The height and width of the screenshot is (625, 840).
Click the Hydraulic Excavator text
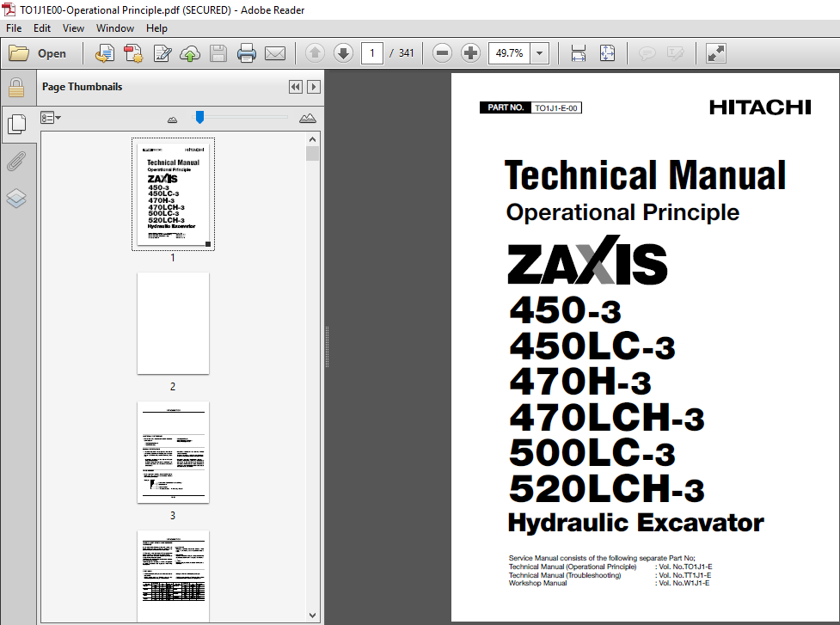pos(635,523)
